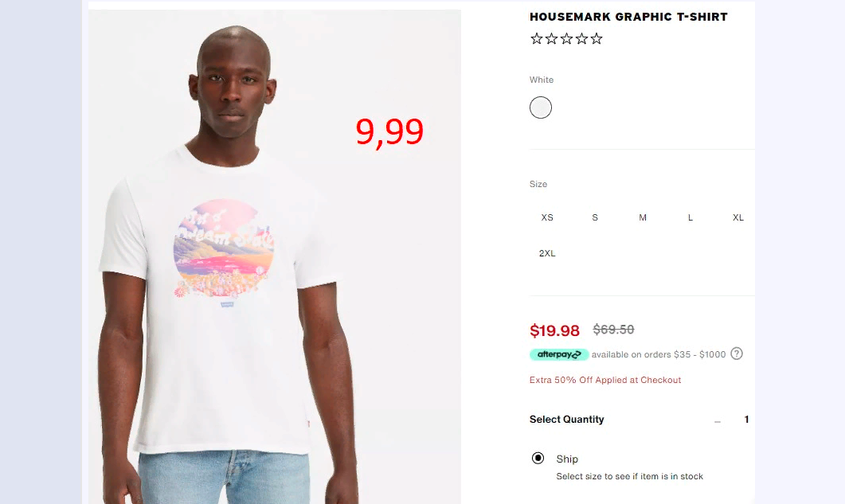Open the Afterpay help question mark
This screenshot has width=845, height=504.
coord(737,354)
